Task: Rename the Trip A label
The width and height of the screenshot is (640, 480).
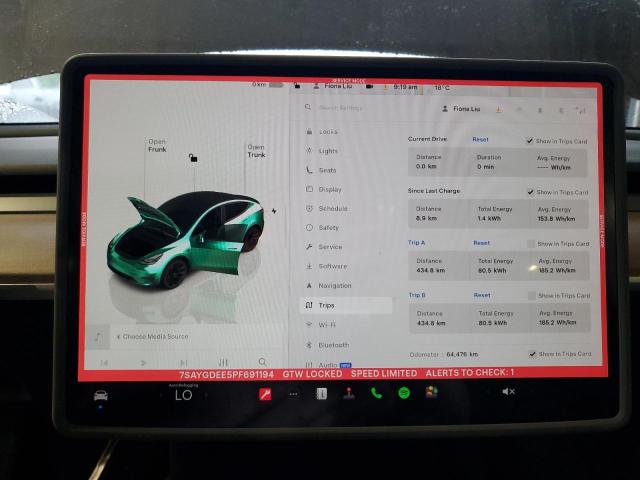Action: point(417,242)
